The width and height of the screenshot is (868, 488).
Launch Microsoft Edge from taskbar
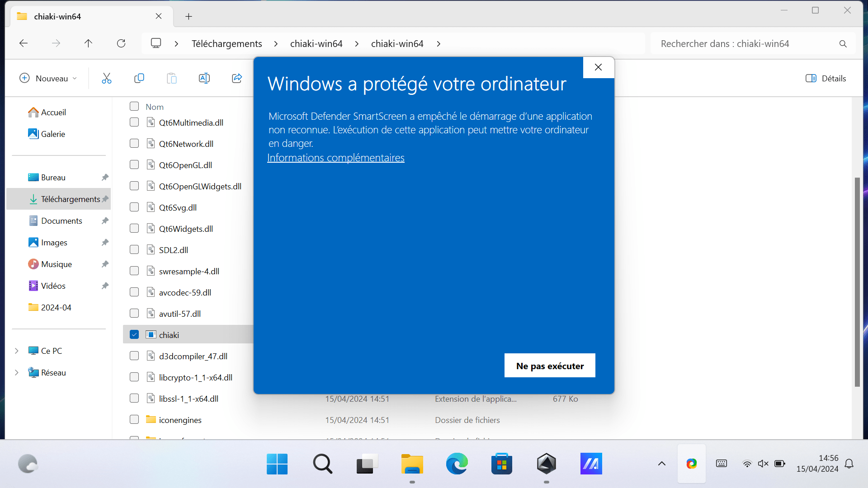pyautogui.click(x=457, y=464)
